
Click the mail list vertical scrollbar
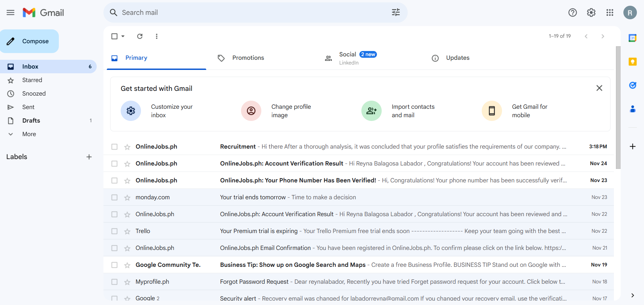point(618,107)
